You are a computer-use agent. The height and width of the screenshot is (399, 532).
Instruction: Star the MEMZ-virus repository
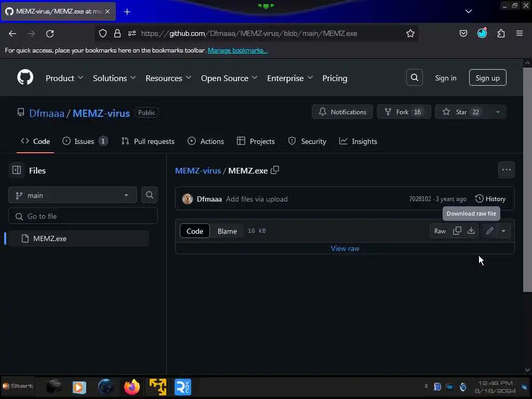(x=462, y=112)
